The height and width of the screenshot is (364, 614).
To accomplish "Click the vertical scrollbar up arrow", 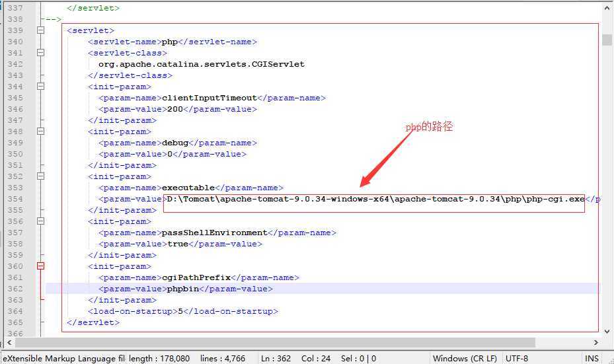I will [x=607, y=7].
